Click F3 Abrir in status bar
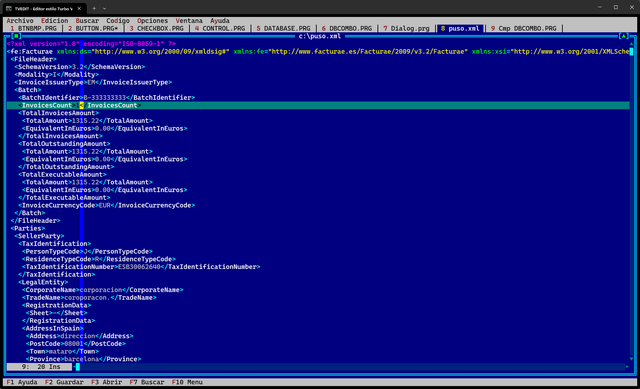This screenshot has width=640, height=389. pyautogui.click(x=106, y=382)
